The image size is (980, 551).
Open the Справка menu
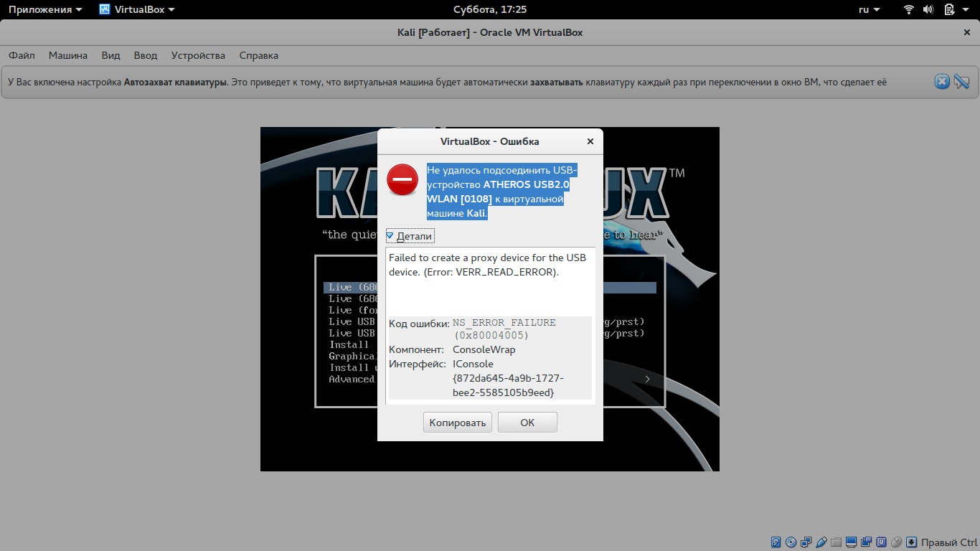pos(258,55)
